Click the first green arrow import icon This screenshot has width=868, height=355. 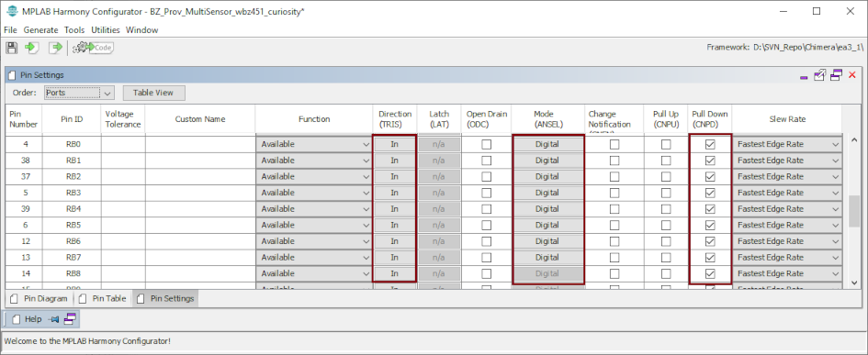pos(31,48)
